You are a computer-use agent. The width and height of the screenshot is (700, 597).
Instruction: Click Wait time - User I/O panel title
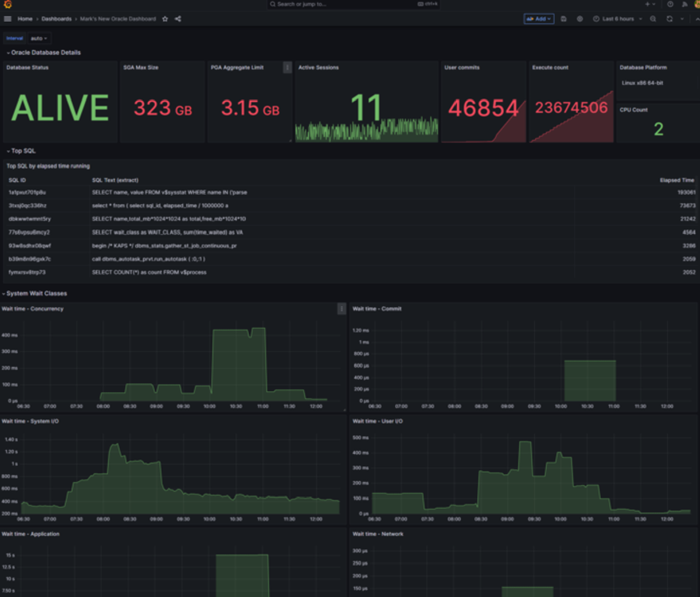[x=377, y=421]
